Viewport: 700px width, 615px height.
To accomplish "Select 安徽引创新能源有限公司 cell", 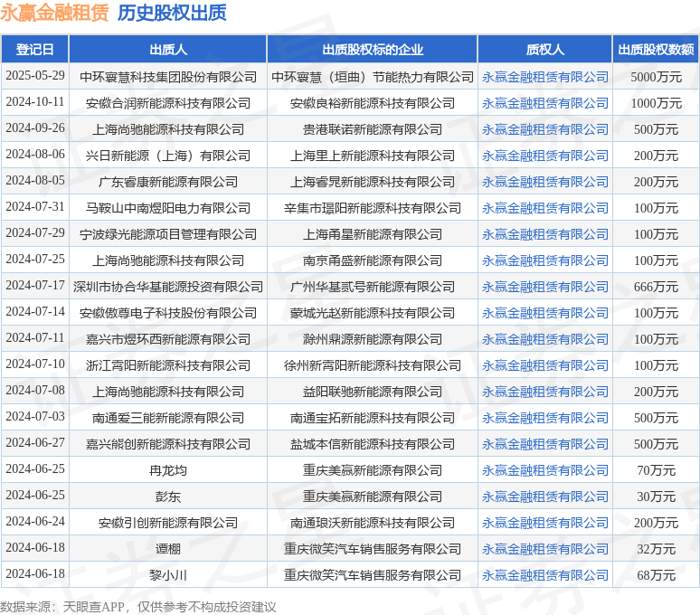I will [x=168, y=523].
